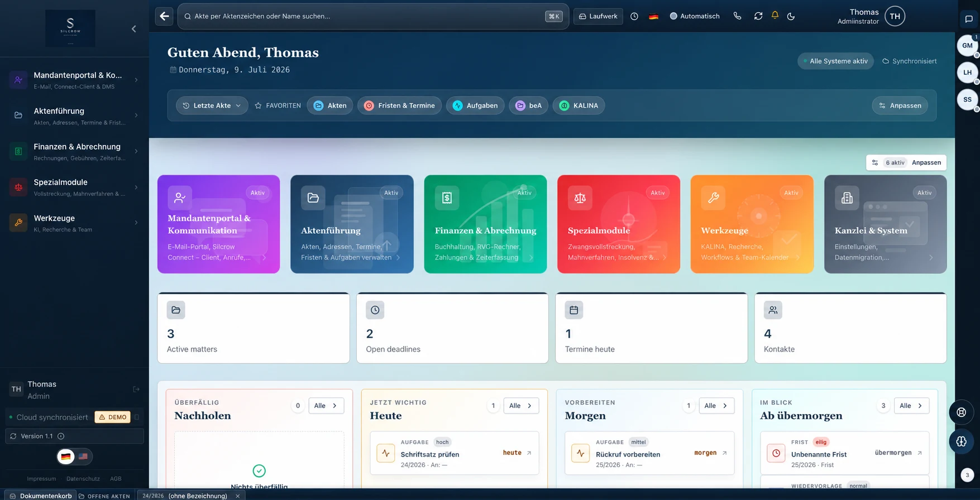Show all Ab übermorgen items with Alle
The height and width of the screenshot is (500, 980).
point(911,406)
